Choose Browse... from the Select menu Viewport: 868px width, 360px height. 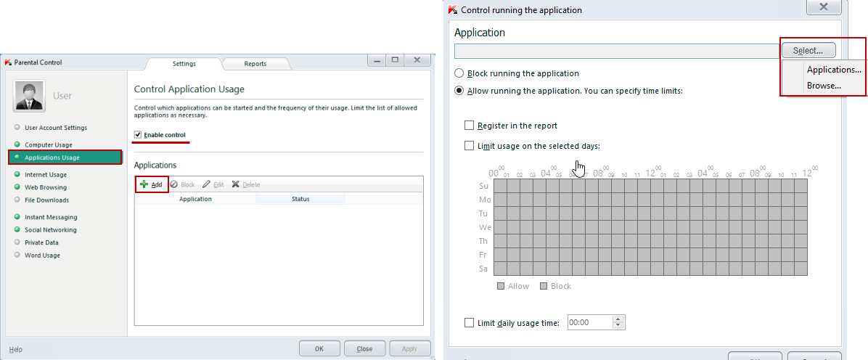pyautogui.click(x=824, y=86)
